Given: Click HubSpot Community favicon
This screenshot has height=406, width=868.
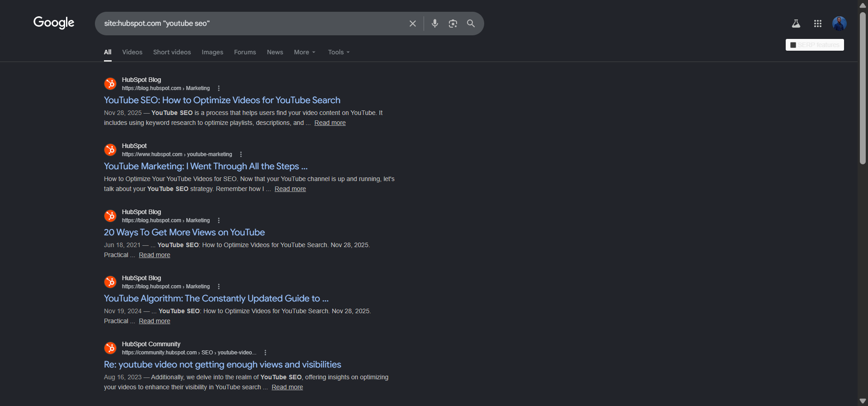Looking at the screenshot, I should coord(110,348).
